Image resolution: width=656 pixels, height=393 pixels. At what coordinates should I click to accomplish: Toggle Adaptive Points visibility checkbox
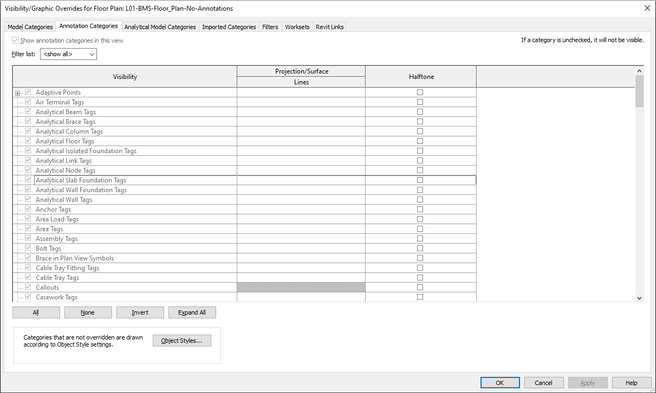28,92
